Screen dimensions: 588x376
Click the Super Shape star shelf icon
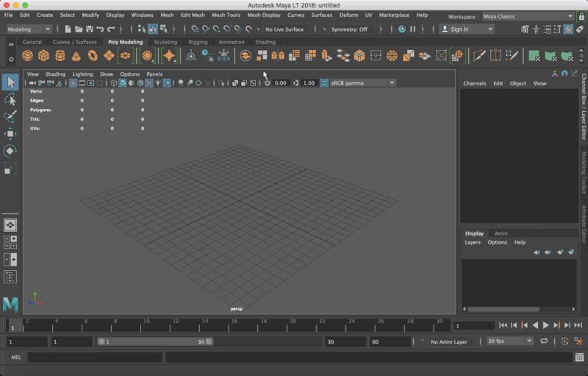[x=169, y=56]
